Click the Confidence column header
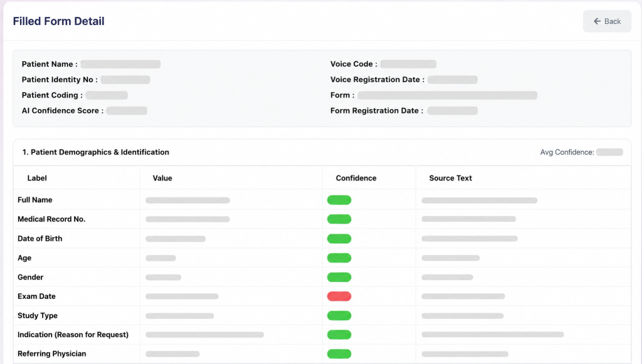This screenshot has width=642, height=364. (356, 178)
